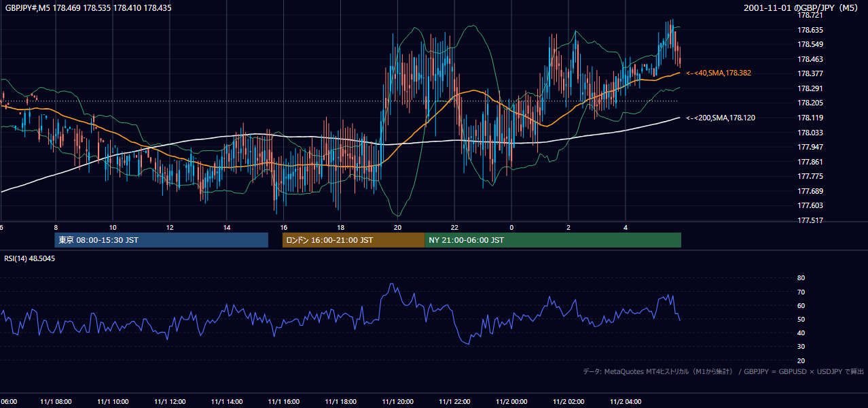Image resolution: width=868 pixels, height=408 pixels.
Task: Click price axis label 177.689
Action: pos(810,191)
